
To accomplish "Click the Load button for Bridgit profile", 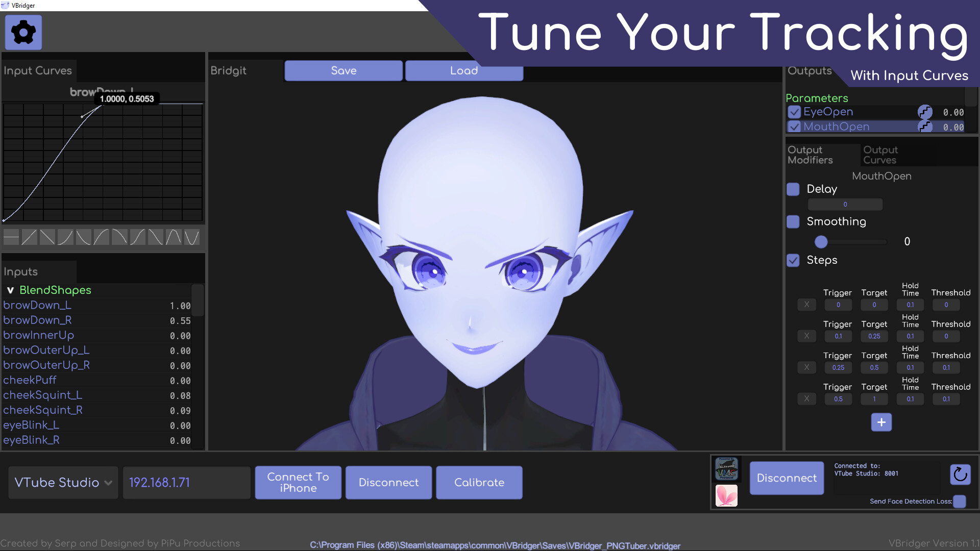I will click(x=464, y=70).
